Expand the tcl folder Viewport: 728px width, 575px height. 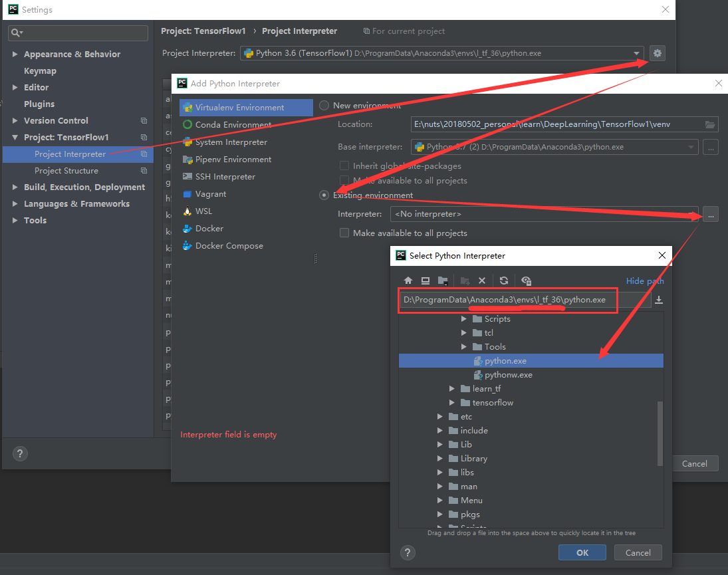click(463, 333)
